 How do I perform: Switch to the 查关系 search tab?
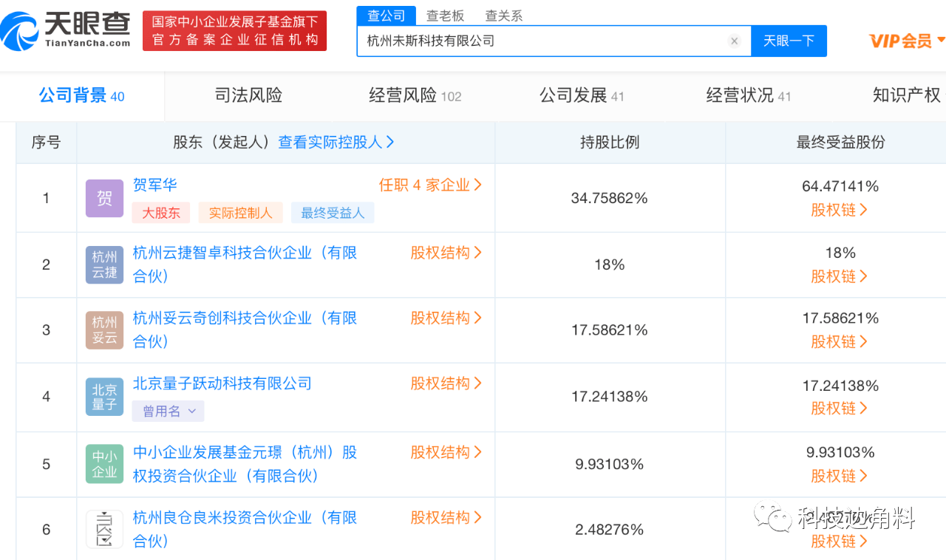(504, 16)
